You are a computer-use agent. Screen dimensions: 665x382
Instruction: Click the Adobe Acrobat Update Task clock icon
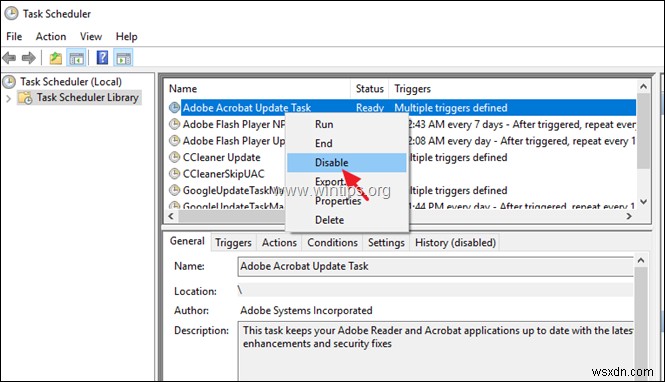(x=174, y=108)
